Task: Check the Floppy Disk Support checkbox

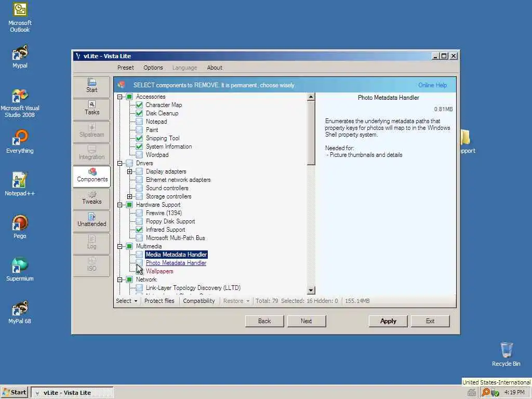Action: (x=139, y=221)
